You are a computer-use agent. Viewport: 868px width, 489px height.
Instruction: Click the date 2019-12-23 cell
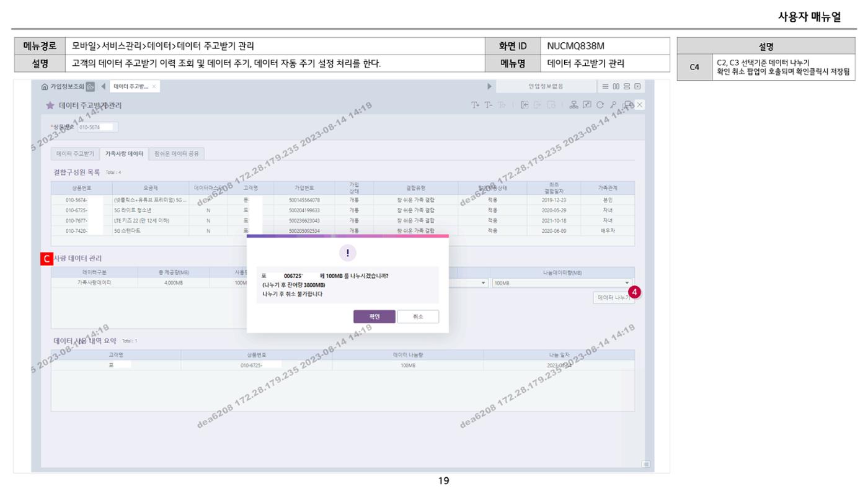554,200
